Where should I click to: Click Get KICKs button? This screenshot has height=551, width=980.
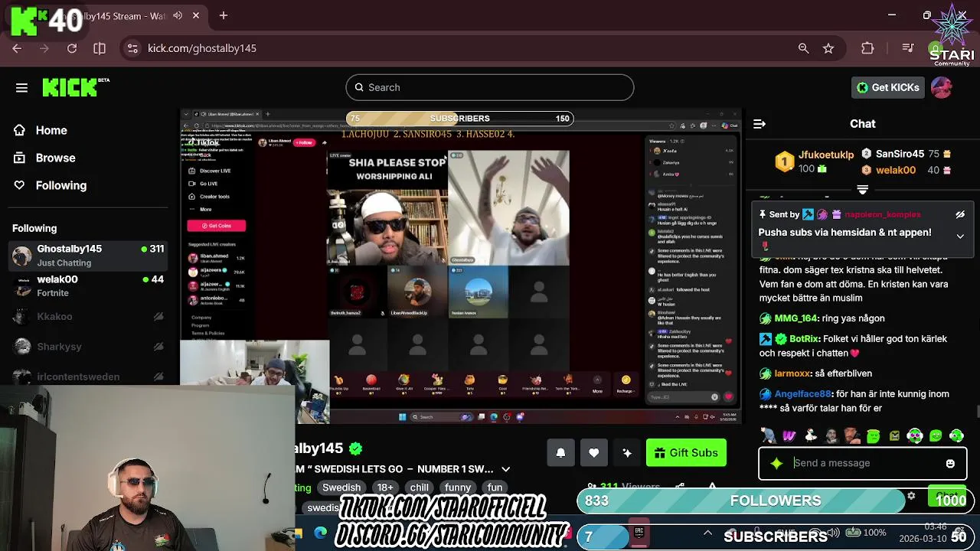[887, 87]
